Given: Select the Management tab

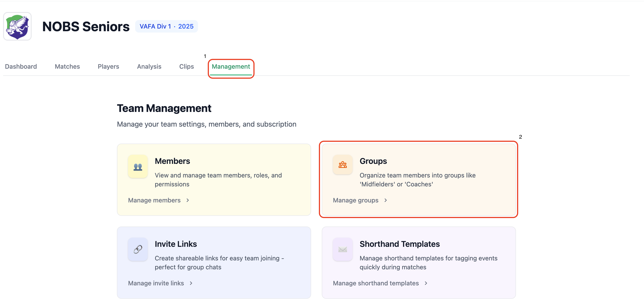Looking at the screenshot, I should (x=231, y=67).
